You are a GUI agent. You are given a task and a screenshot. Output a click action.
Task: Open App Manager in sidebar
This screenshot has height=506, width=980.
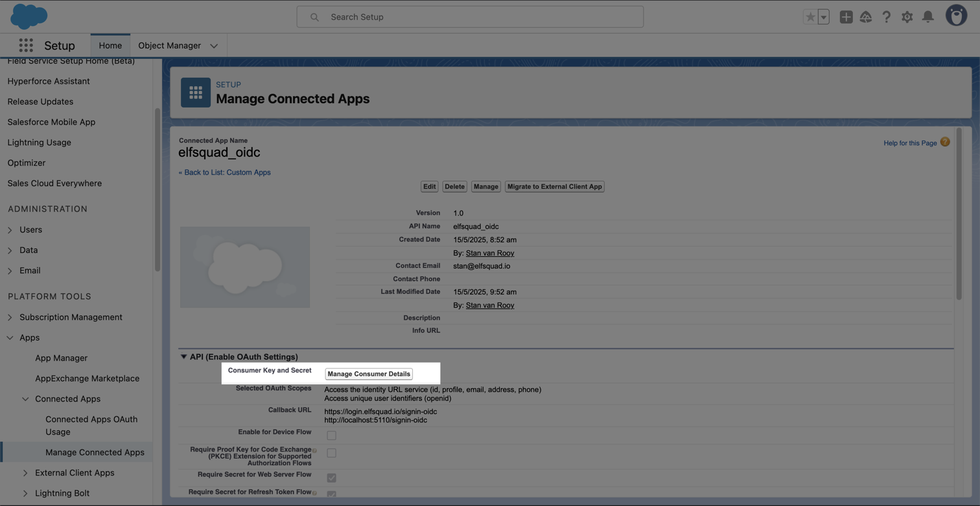61,358
